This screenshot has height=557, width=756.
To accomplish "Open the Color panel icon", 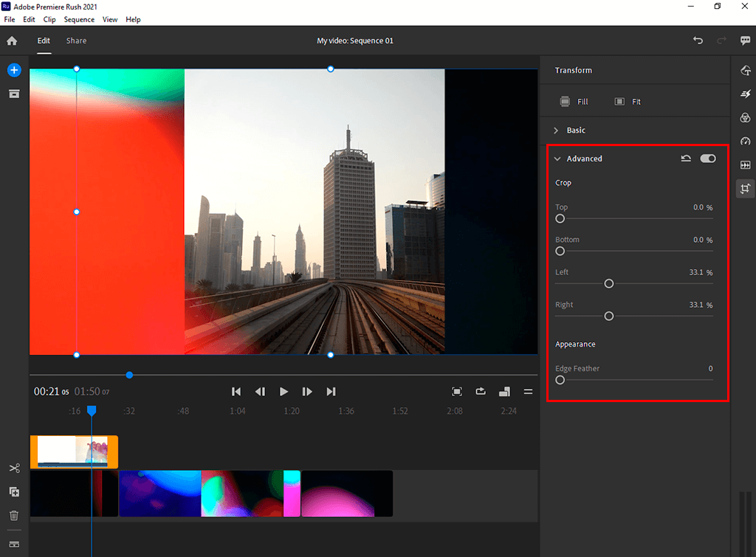I will (745, 118).
